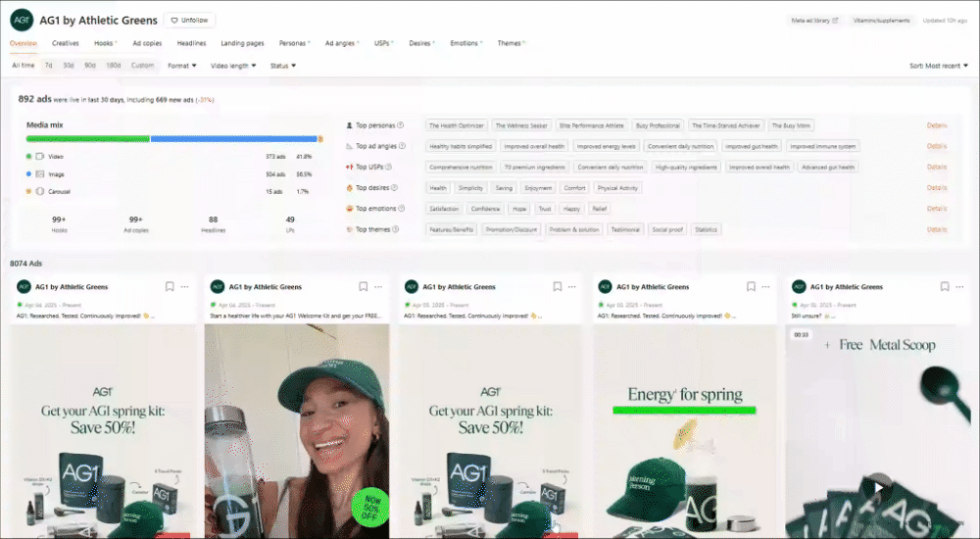Image resolution: width=980 pixels, height=539 pixels.
Task: Open the Ad angles tab
Action: [341, 43]
